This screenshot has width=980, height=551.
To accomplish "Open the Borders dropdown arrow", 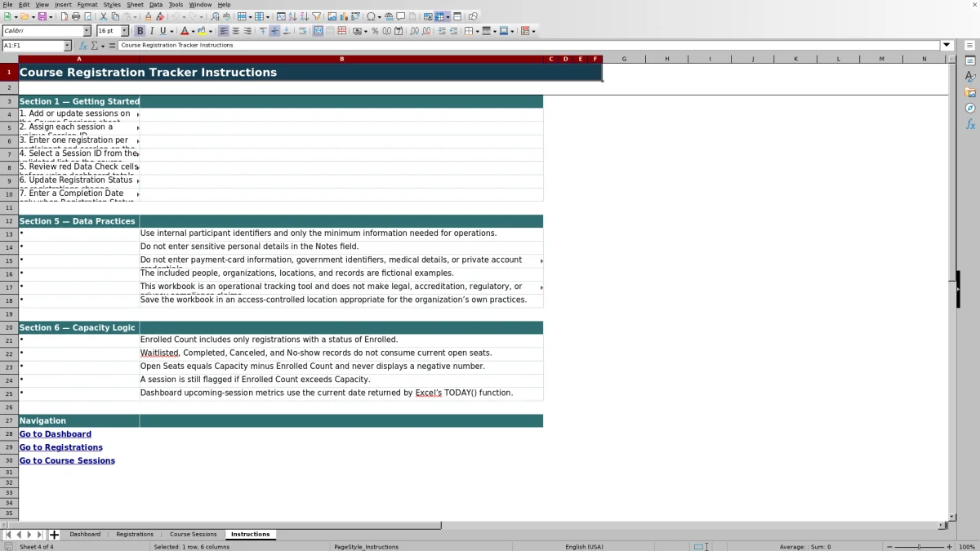I will 477,31.
